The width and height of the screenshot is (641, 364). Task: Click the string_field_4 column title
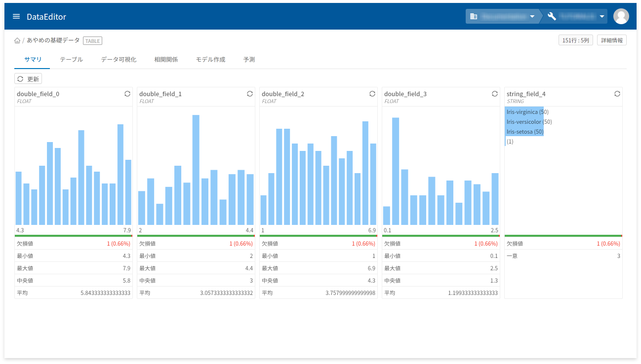coord(526,94)
